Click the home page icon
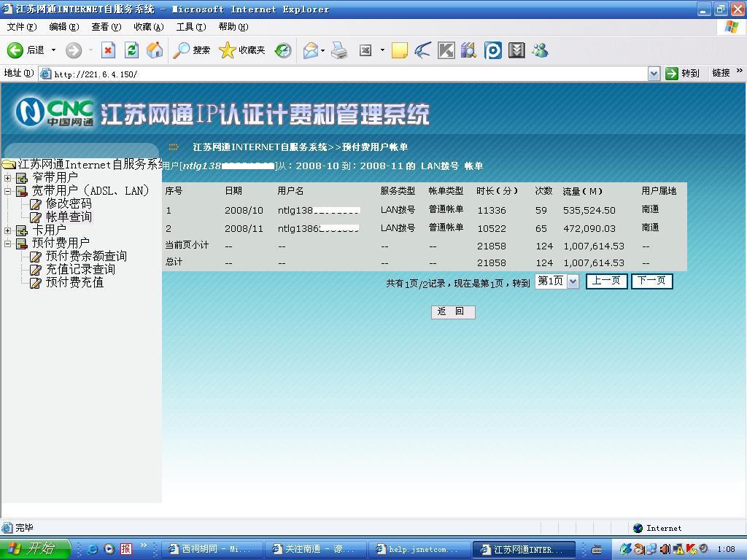The height and width of the screenshot is (560, 747). pos(155,50)
